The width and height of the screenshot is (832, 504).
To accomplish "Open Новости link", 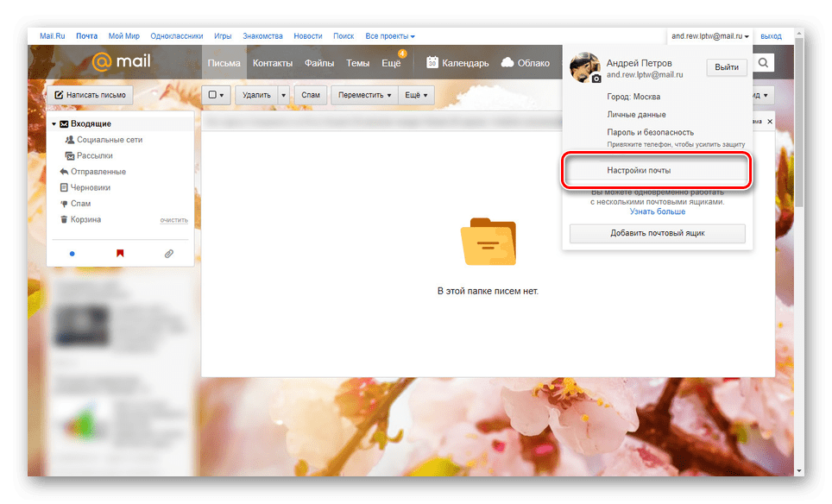I will click(308, 36).
